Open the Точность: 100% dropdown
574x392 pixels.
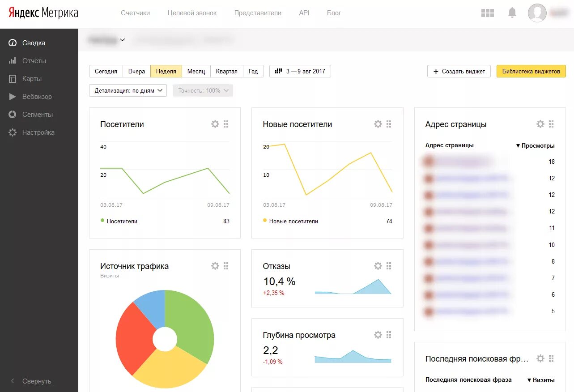203,90
